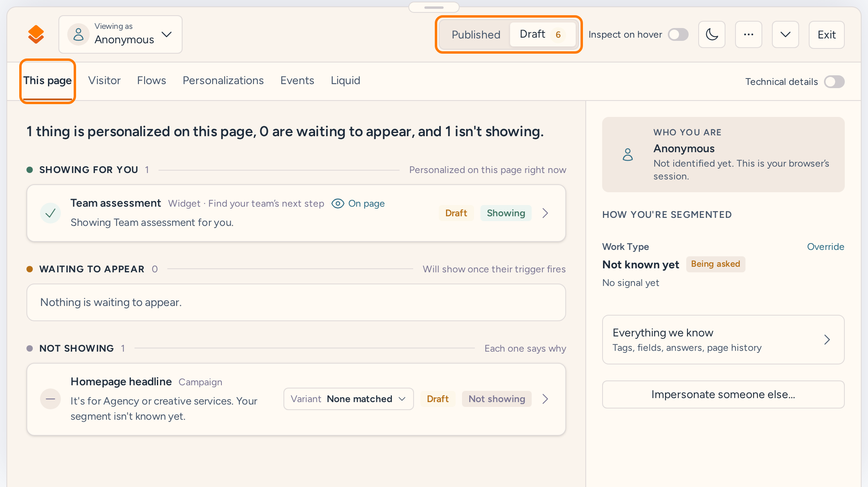This screenshot has width=868, height=487.
Task: Click the drag handle at top of panel
Action: click(x=434, y=7)
